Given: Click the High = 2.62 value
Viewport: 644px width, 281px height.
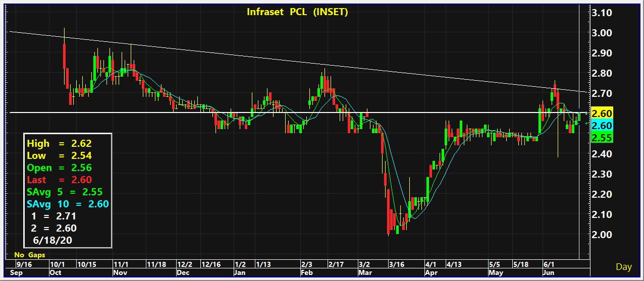Looking at the screenshot, I should click(59, 144).
